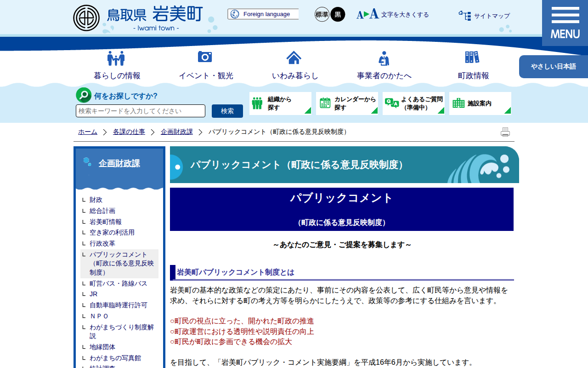Viewport: 588px width, 368px height.
Task: Open the サイトマップ link
Action: (484, 16)
